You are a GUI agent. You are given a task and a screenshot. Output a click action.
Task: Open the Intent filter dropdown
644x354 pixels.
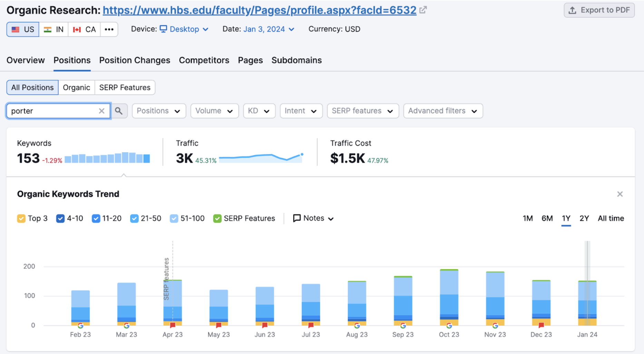tap(301, 111)
